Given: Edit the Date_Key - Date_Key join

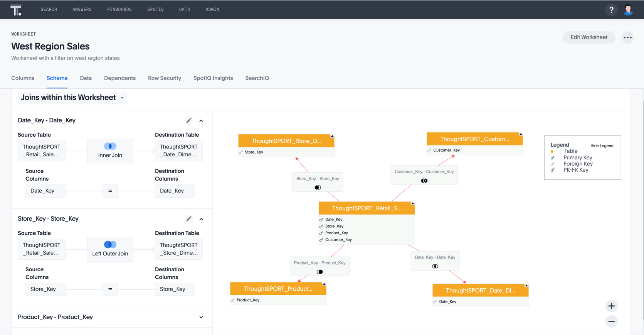Looking at the screenshot, I should tap(189, 120).
